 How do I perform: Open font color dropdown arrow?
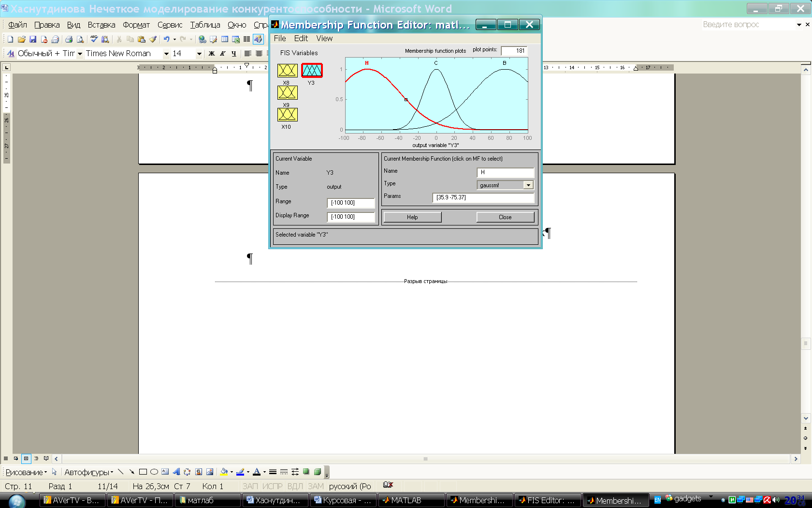[264, 472]
